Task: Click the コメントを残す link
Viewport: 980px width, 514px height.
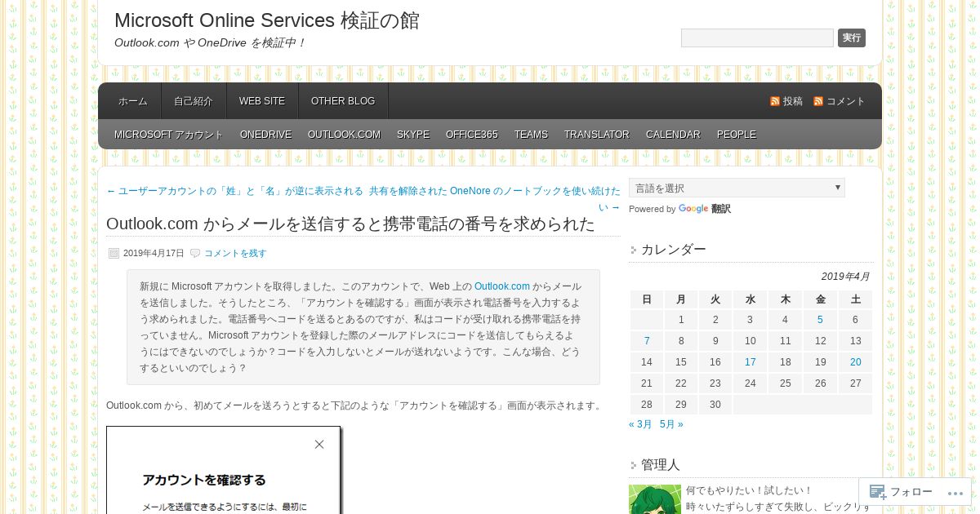Action: [235, 253]
